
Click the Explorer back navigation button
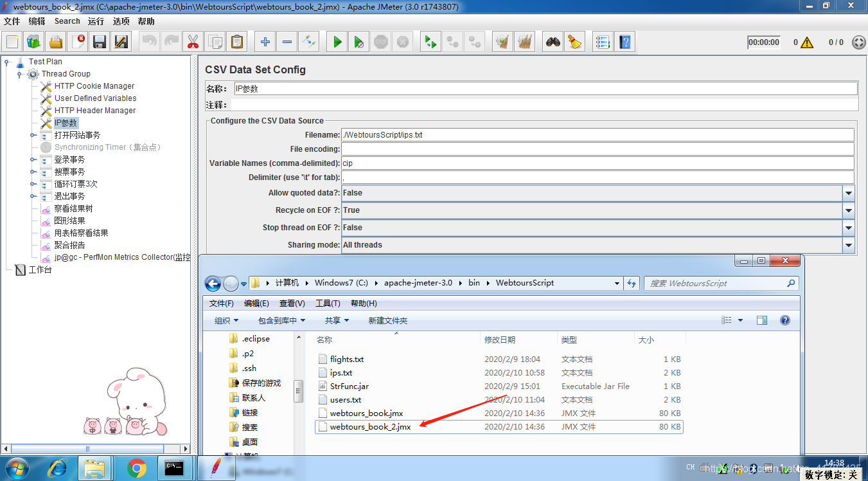point(213,283)
